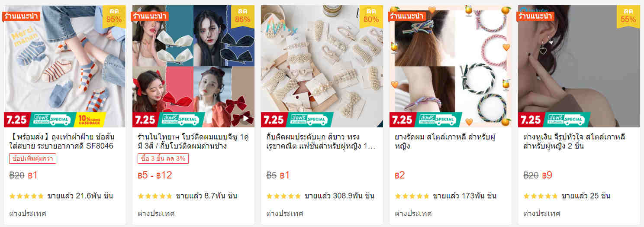The height and width of the screenshot is (227, 644).
Task: Click the 80% discount badge on pearl clips
Action: coord(371,16)
